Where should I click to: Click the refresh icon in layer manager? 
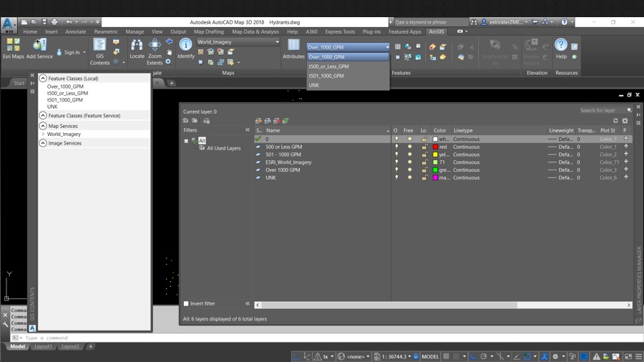pyautogui.click(x=615, y=121)
